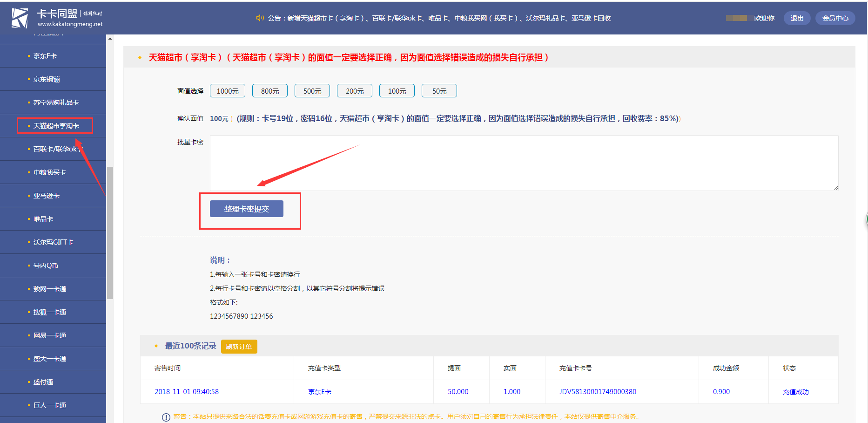This screenshot has height=423, width=868.
Task: Focus the 批量卡密 text area
Action: [524, 163]
